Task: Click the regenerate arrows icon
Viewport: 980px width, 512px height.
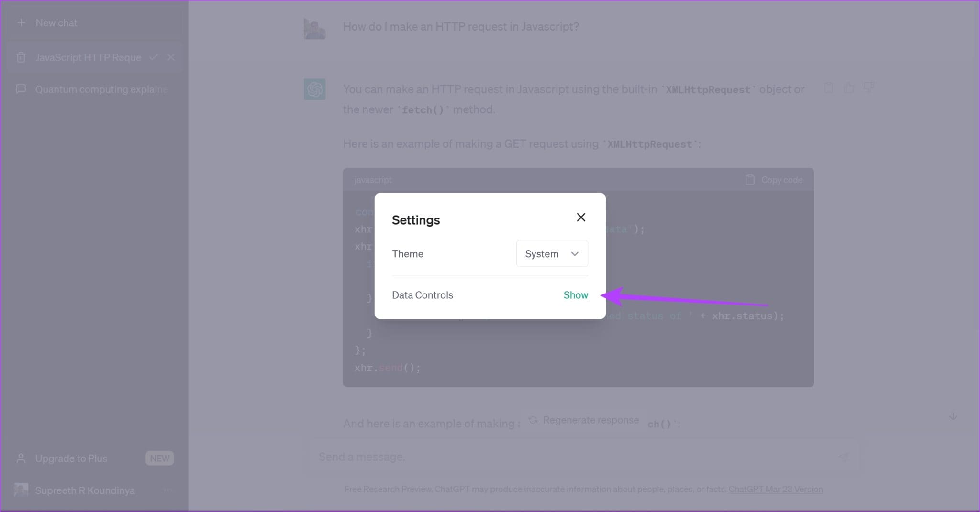Action: coord(533,420)
